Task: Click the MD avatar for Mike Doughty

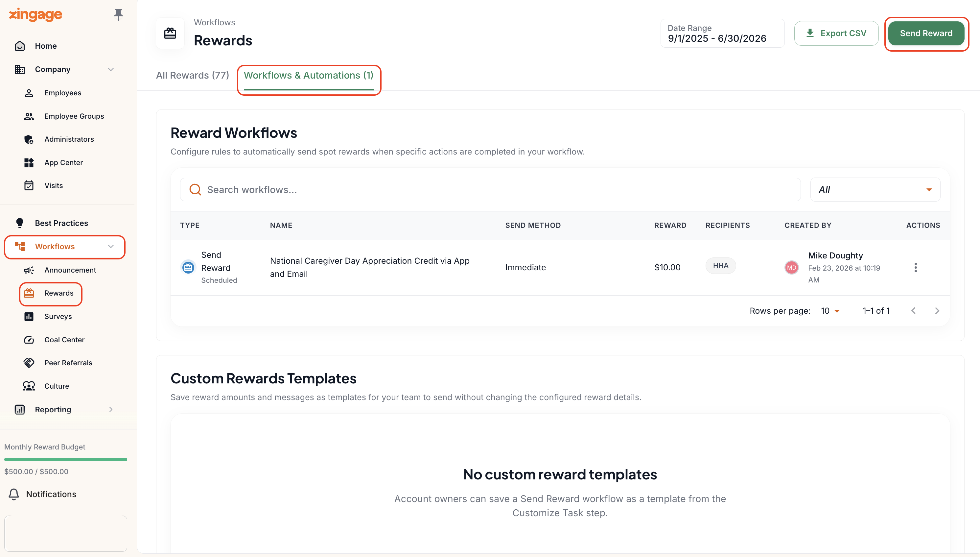Action: coord(791,268)
